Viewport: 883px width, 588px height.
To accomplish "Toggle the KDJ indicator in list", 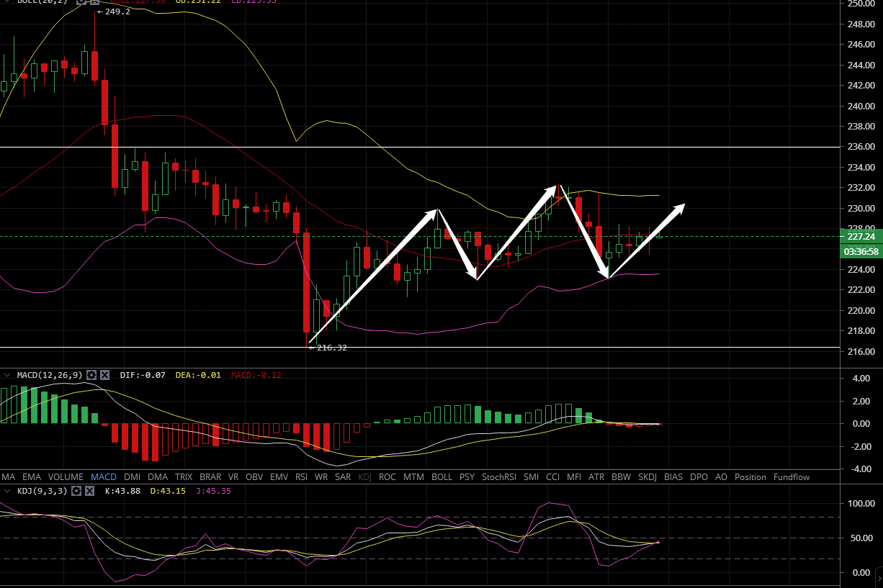I will (364, 476).
